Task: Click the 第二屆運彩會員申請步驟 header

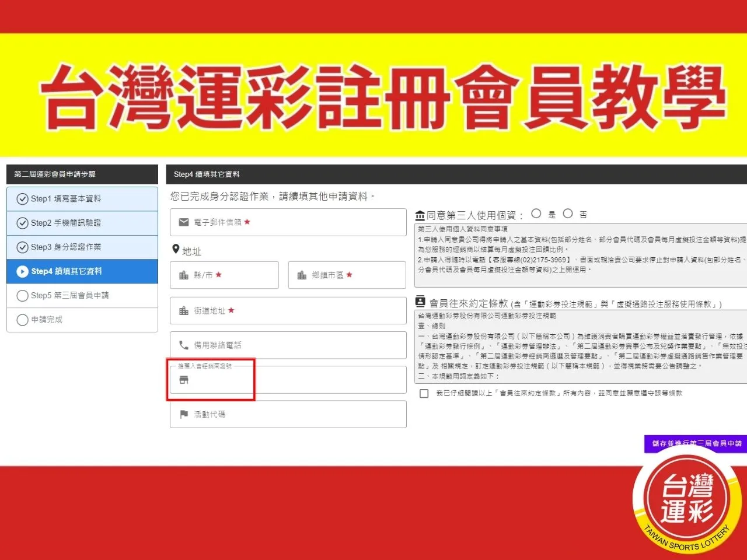Action: pyautogui.click(x=82, y=174)
